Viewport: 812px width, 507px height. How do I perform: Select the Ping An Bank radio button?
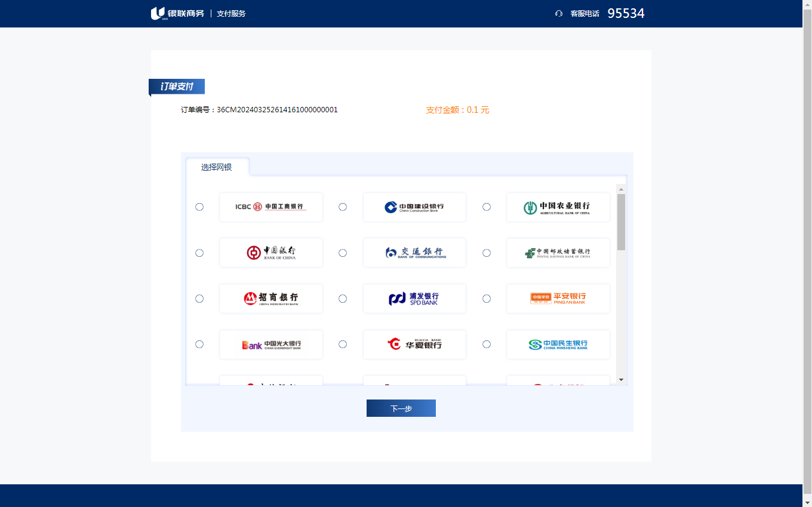click(487, 299)
